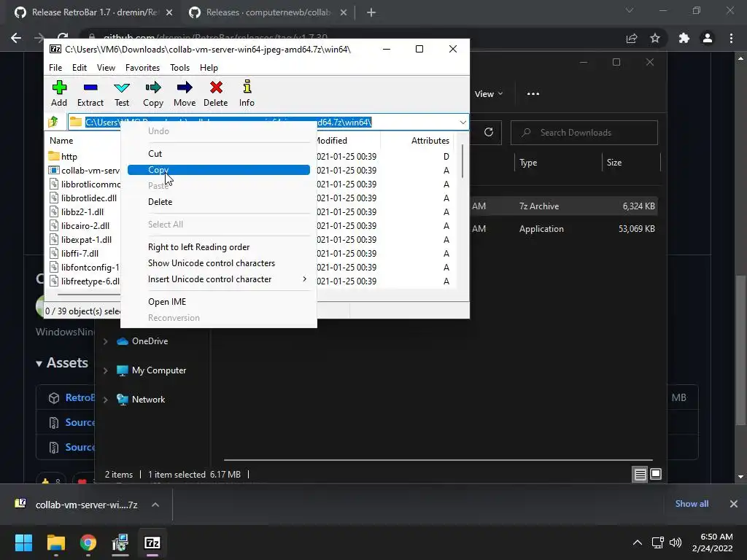Open the Favorites menu

click(x=142, y=68)
